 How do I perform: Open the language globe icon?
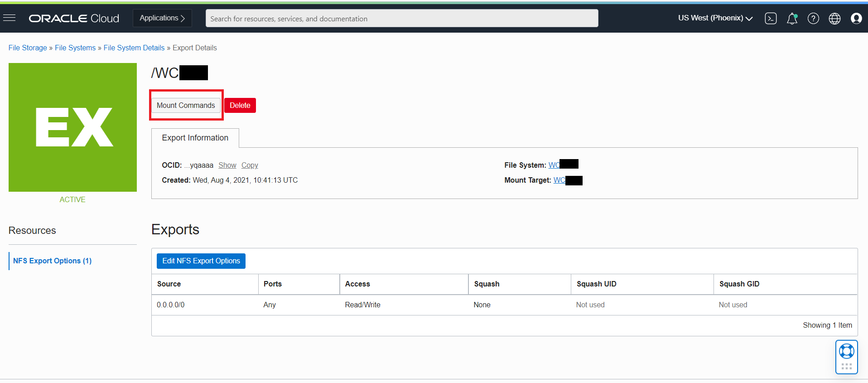[x=834, y=18]
